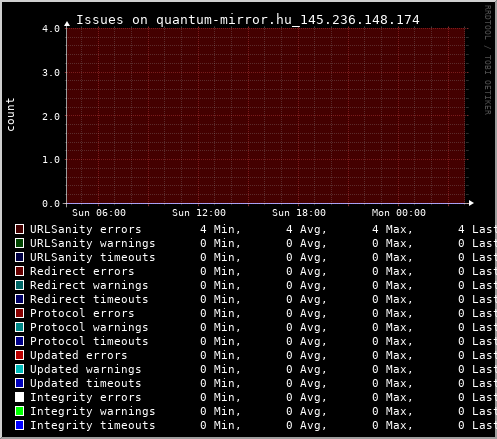Click the URLSanity warnings green swatch
The height and width of the screenshot is (439, 497).
(x=19, y=243)
